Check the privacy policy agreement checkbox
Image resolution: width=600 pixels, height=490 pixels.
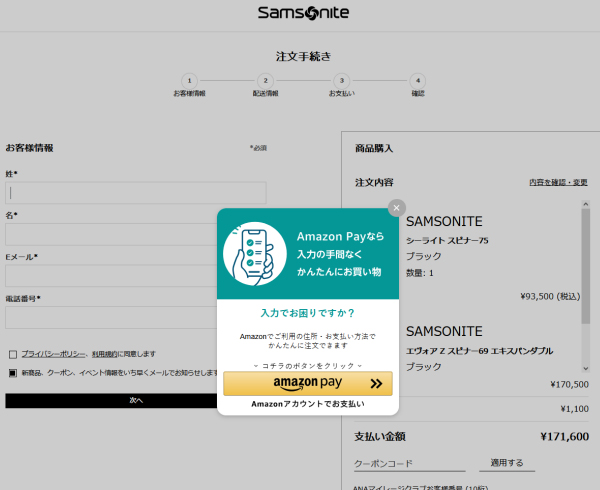tap(13, 354)
